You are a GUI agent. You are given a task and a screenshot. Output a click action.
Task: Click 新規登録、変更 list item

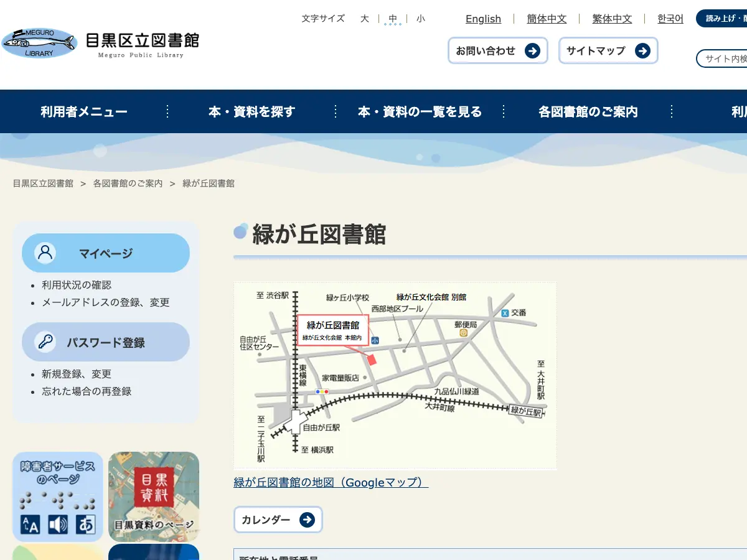coord(77,374)
